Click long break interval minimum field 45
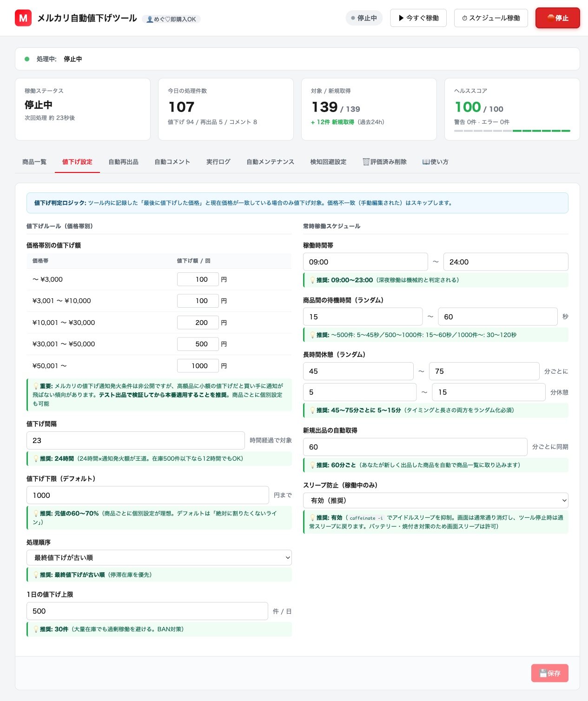This screenshot has height=701, width=588. [358, 371]
